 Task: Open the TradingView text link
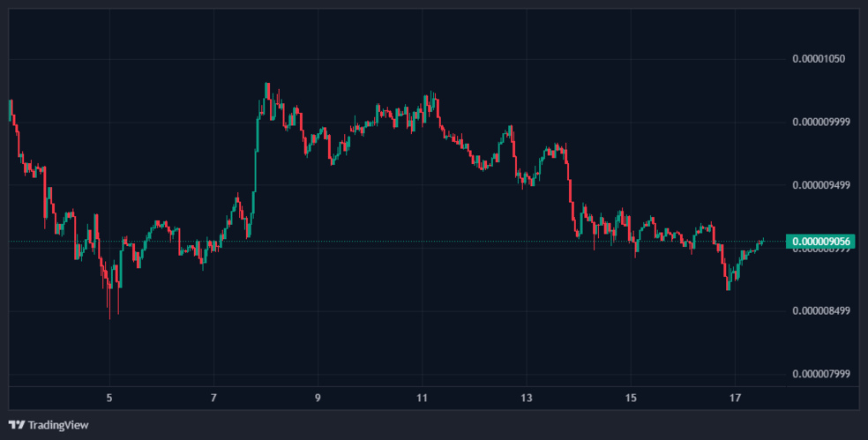pos(58,425)
